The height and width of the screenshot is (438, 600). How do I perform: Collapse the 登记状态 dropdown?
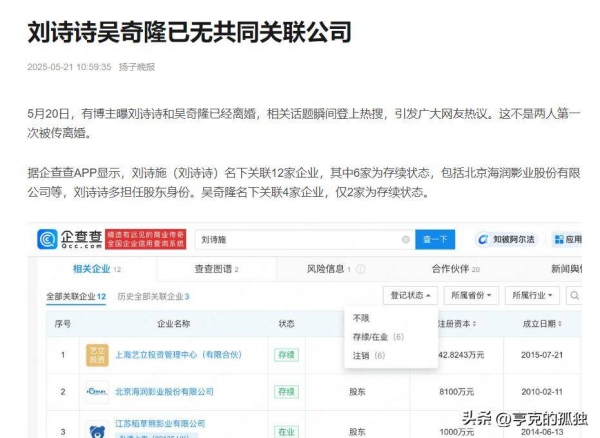410,295
